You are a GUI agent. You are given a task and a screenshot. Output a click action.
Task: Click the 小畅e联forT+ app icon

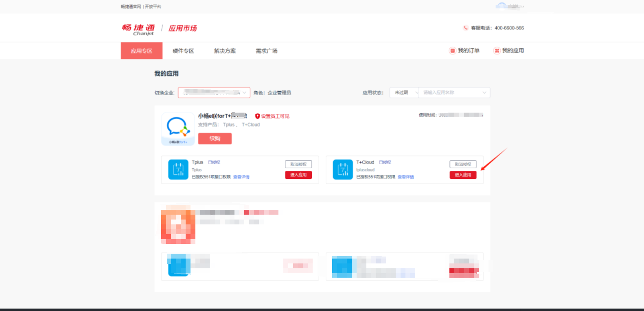pos(178,129)
